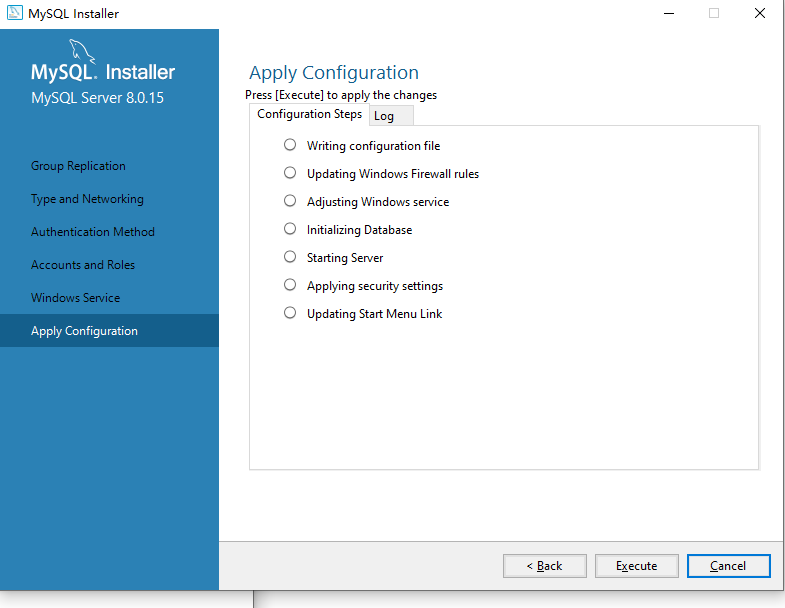Image resolution: width=785 pixels, height=608 pixels.
Task: Click the MySQL Installer title bar icon
Action: coord(15,13)
